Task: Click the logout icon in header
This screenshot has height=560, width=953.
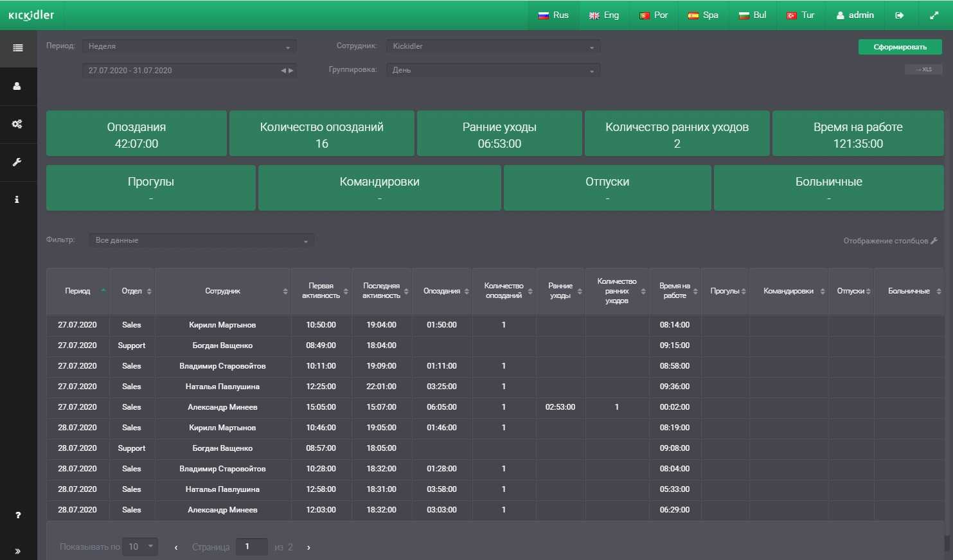Action: click(x=899, y=15)
